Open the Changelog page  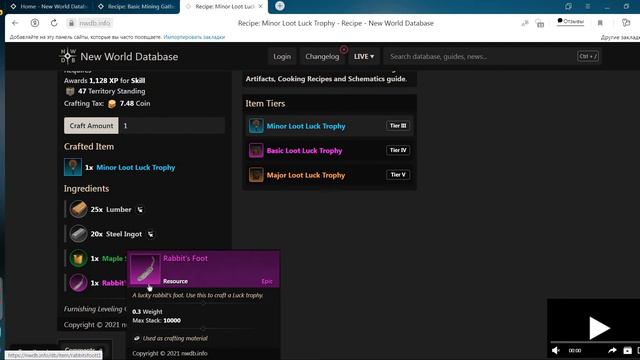[322, 56]
